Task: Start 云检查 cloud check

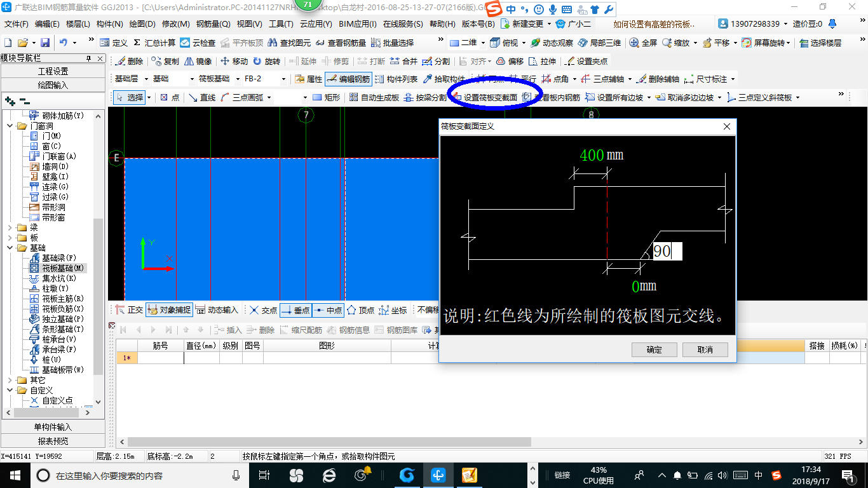Action: (x=198, y=43)
